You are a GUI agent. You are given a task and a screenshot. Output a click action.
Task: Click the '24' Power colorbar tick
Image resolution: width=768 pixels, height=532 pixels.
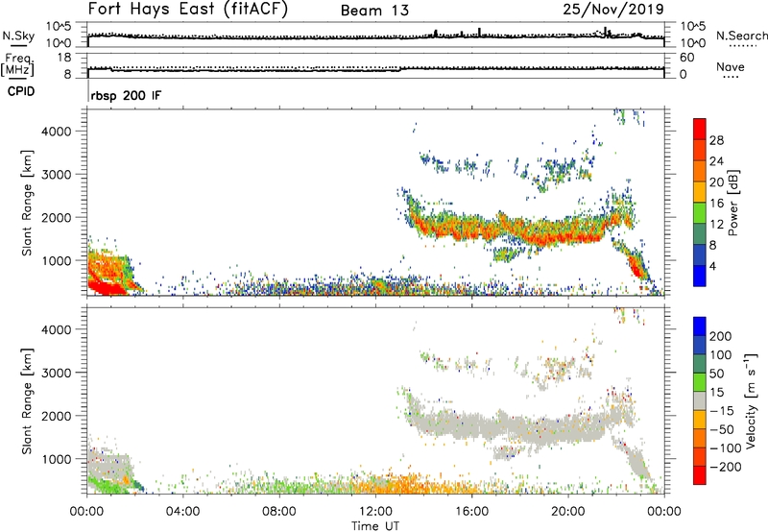coord(716,161)
